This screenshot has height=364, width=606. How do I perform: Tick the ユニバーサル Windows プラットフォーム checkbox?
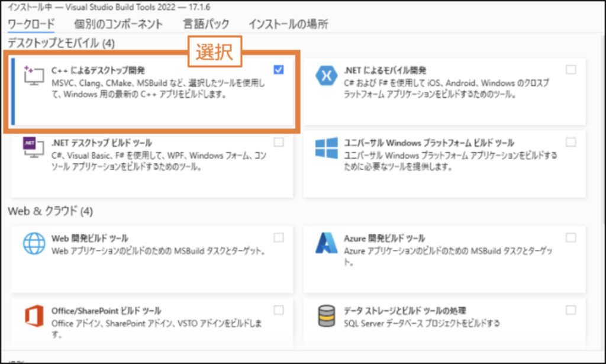(570, 142)
